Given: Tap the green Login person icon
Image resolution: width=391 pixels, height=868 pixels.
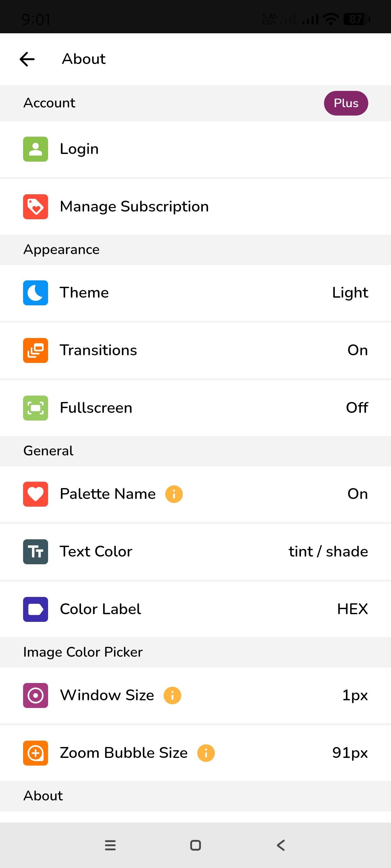Looking at the screenshot, I should [x=36, y=149].
